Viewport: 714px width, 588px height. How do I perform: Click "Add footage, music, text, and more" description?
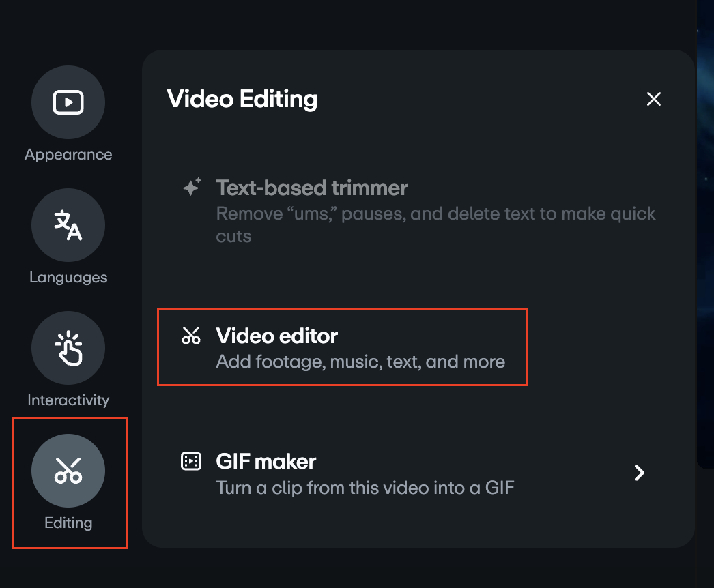coord(360,362)
